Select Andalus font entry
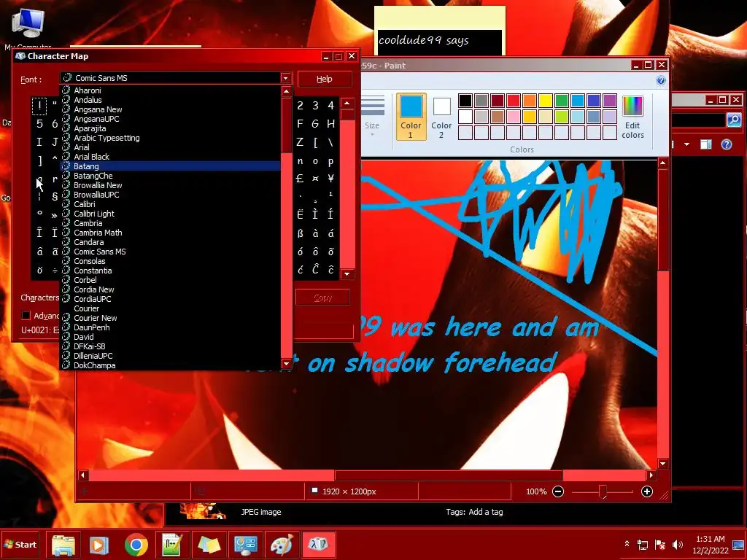The image size is (747, 560). tap(171, 100)
